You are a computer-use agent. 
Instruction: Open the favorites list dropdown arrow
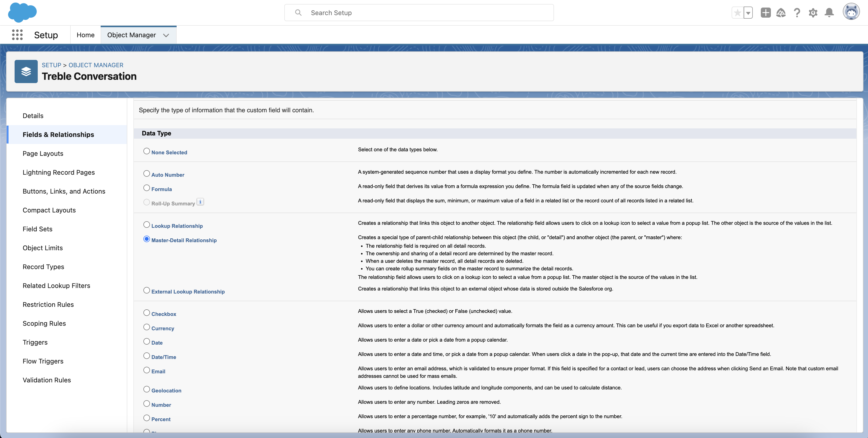(x=748, y=13)
